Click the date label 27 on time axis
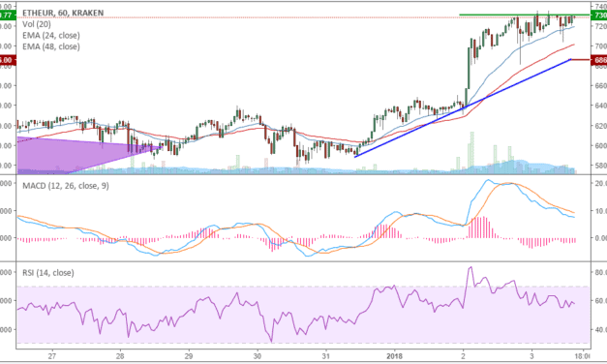 (52, 356)
